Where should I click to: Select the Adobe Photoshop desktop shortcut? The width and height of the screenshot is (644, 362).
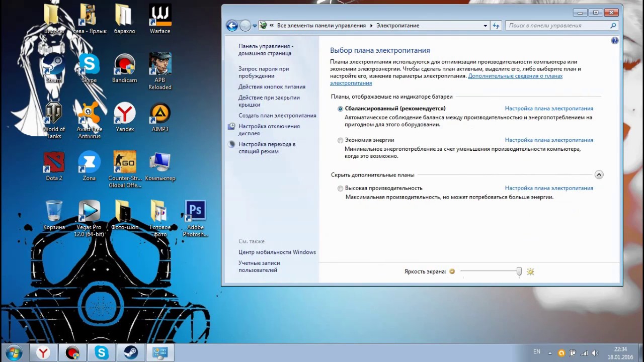pos(195,218)
